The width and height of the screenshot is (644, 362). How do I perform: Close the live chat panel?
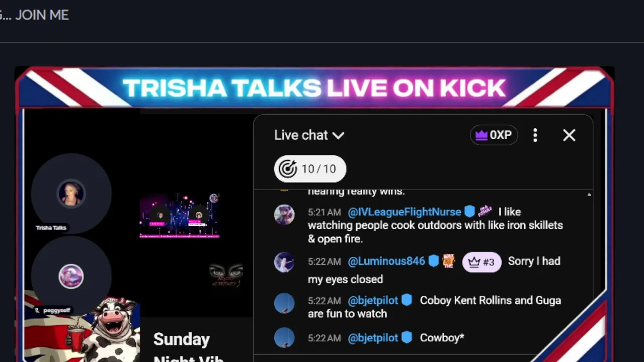click(569, 135)
